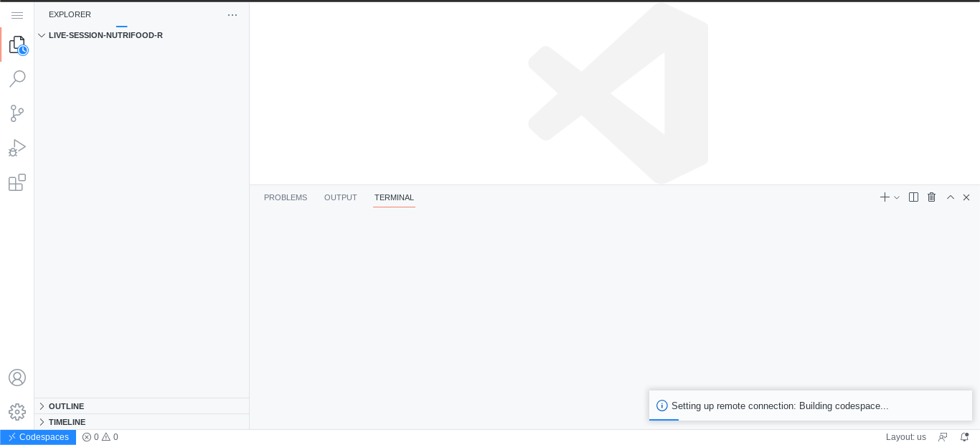
Task: Expand the Timeline section
Action: [x=141, y=422]
